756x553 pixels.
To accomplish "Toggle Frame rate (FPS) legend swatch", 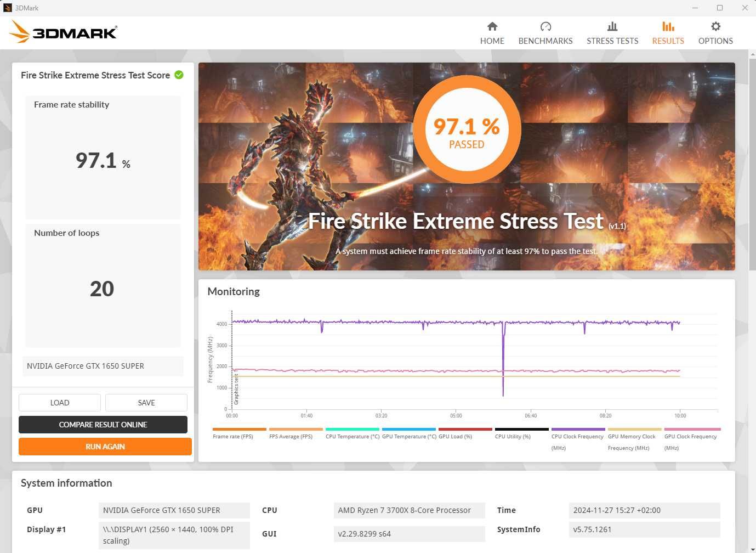I will (x=240, y=430).
